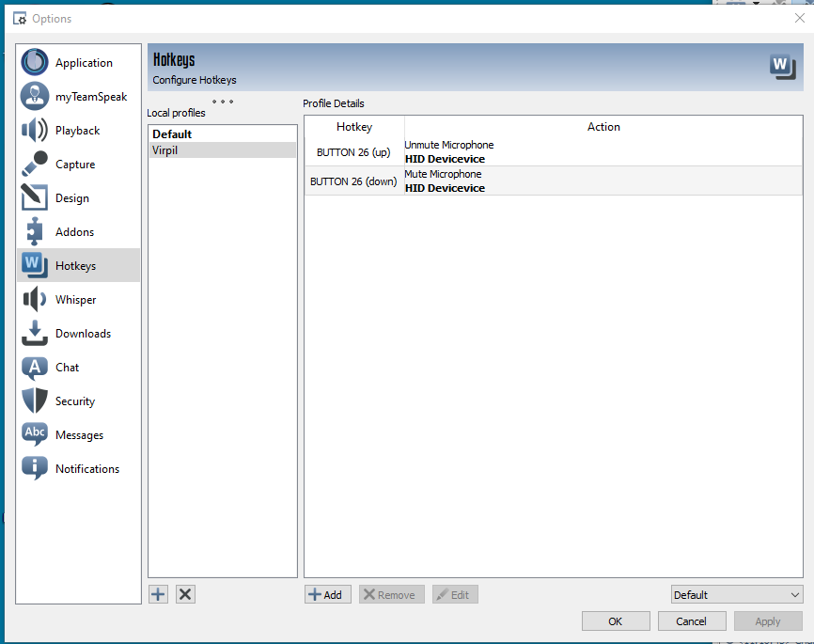Click the myTeamSpeak avatar icon
The height and width of the screenshot is (644, 814).
[35, 96]
